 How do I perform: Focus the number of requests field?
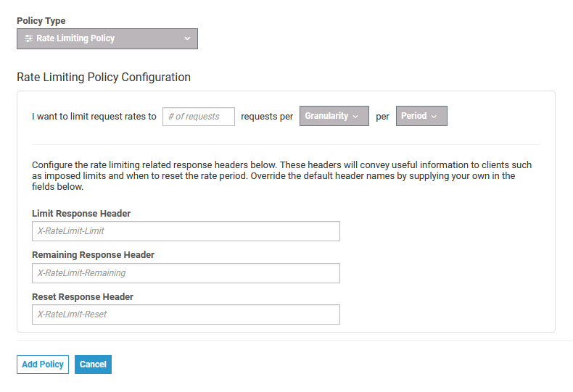(x=199, y=116)
